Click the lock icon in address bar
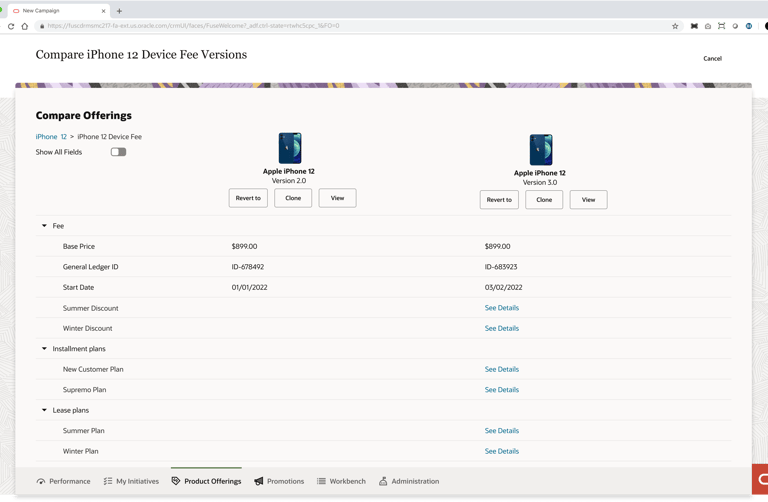768x502 pixels. [x=42, y=26]
